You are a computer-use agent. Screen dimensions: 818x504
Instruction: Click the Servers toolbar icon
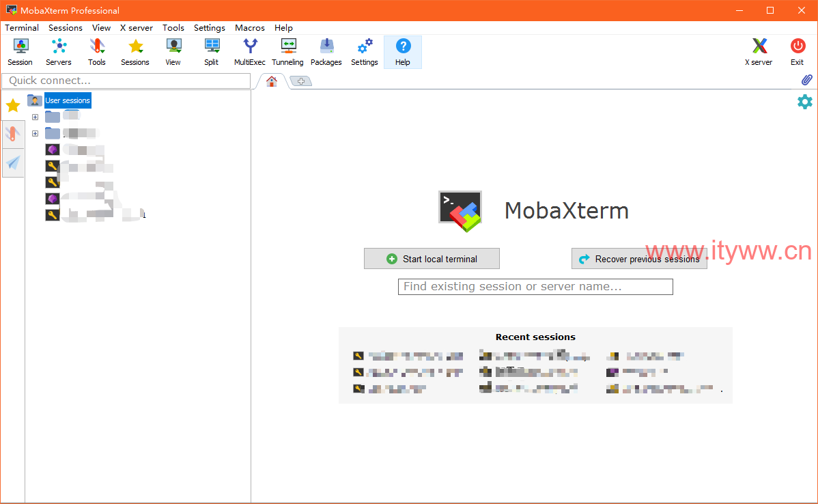tap(59, 52)
